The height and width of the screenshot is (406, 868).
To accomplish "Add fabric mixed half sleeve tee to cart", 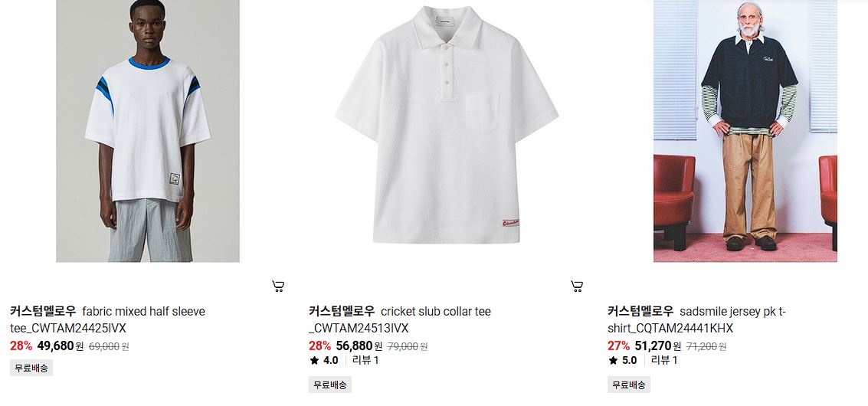I will coord(278,286).
